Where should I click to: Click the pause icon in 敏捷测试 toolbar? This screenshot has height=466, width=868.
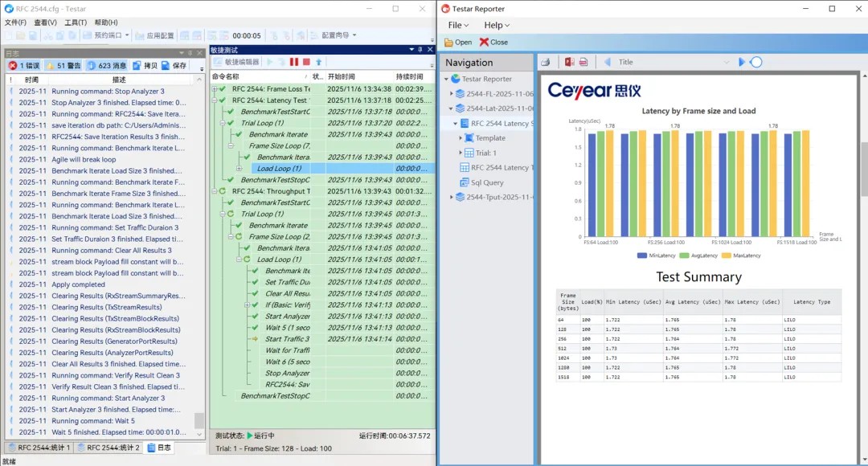click(294, 62)
